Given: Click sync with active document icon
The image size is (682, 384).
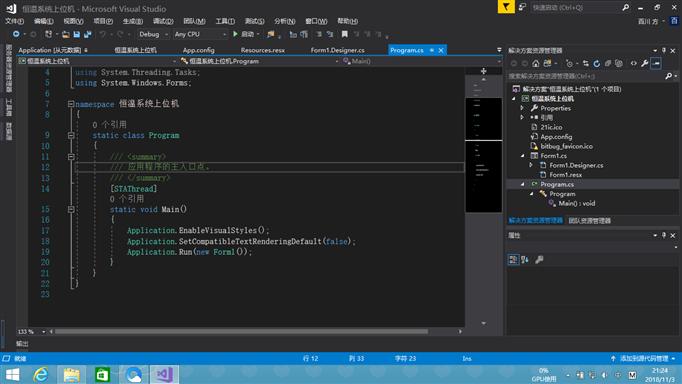Looking at the screenshot, I should (x=585, y=63).
